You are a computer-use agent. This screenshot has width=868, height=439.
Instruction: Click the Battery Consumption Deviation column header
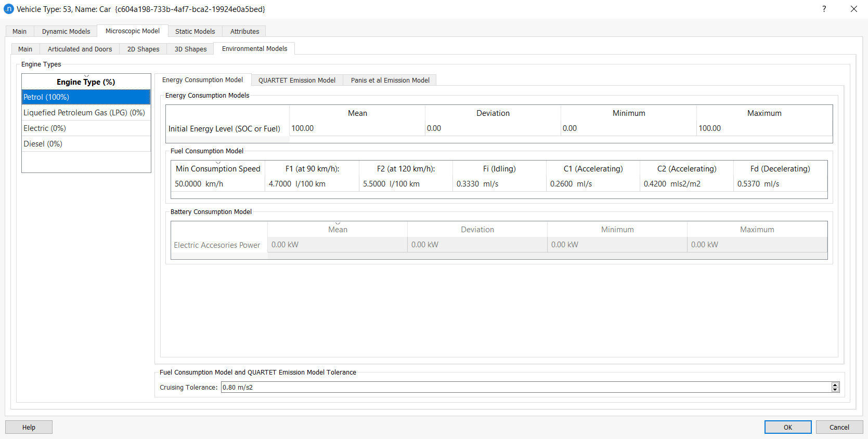point(477,229)
